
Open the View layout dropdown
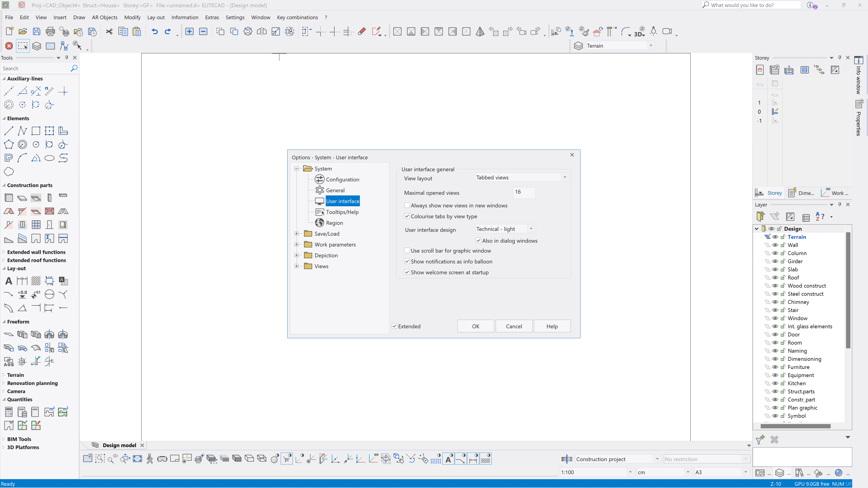[565, 177]
